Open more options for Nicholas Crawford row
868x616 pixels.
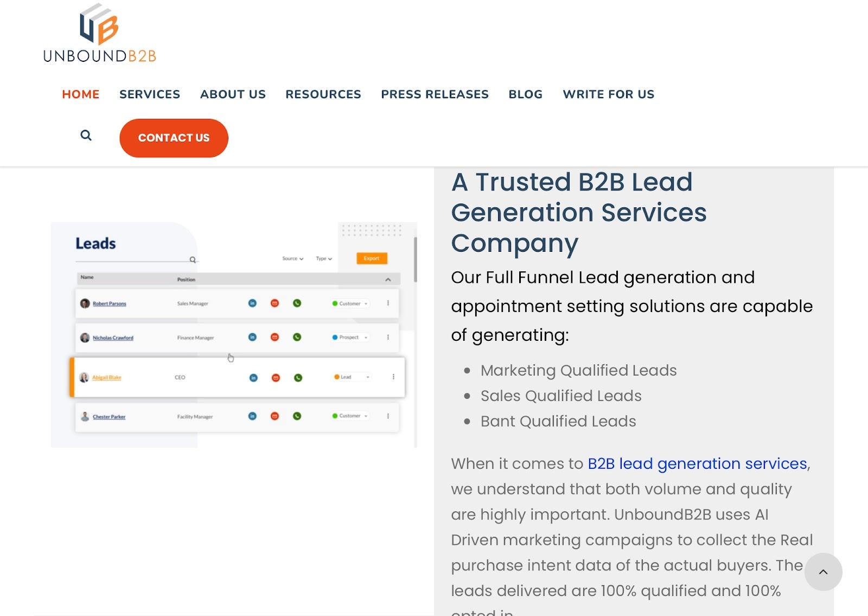pyautogui.click(x=388, y=337)
